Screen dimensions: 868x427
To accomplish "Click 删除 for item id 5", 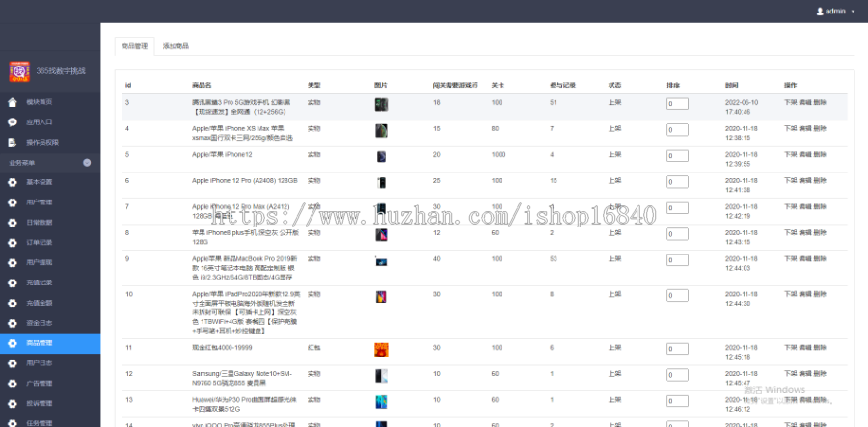I will (x=820, y=154).
